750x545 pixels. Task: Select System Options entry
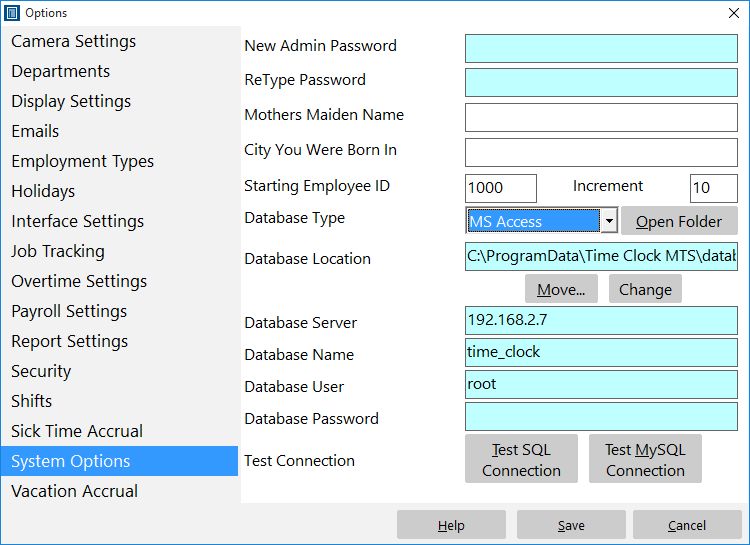[x=120, y=461]
